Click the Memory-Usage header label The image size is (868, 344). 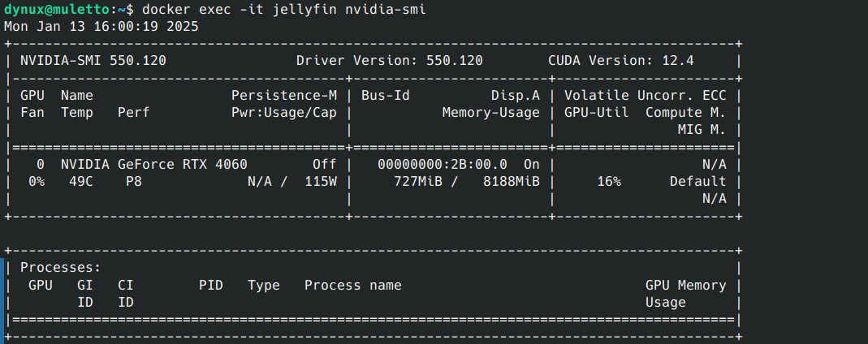(x=490, y=112)
